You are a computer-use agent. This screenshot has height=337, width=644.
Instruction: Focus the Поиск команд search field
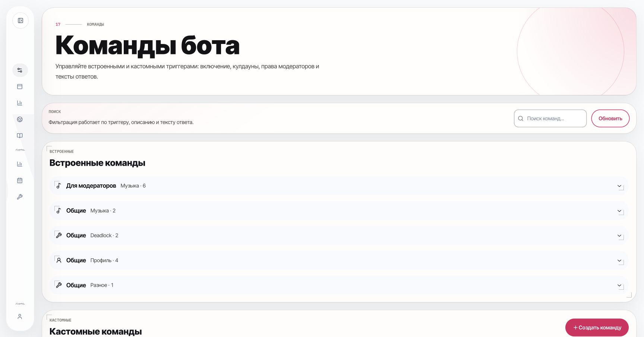[550, 118]
